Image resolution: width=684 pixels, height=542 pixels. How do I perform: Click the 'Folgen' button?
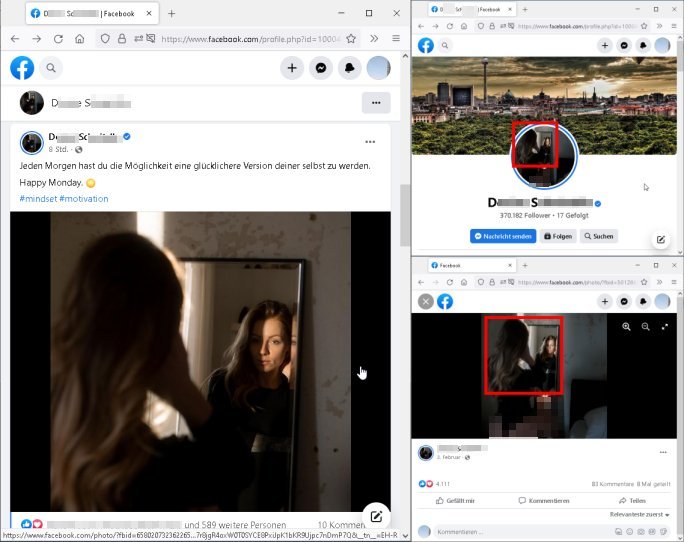(558, 236)
